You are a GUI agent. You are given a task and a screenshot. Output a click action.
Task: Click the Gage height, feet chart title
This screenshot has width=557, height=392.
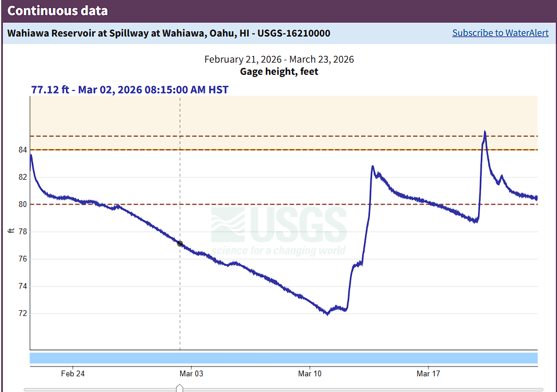(x=279, y=72)
